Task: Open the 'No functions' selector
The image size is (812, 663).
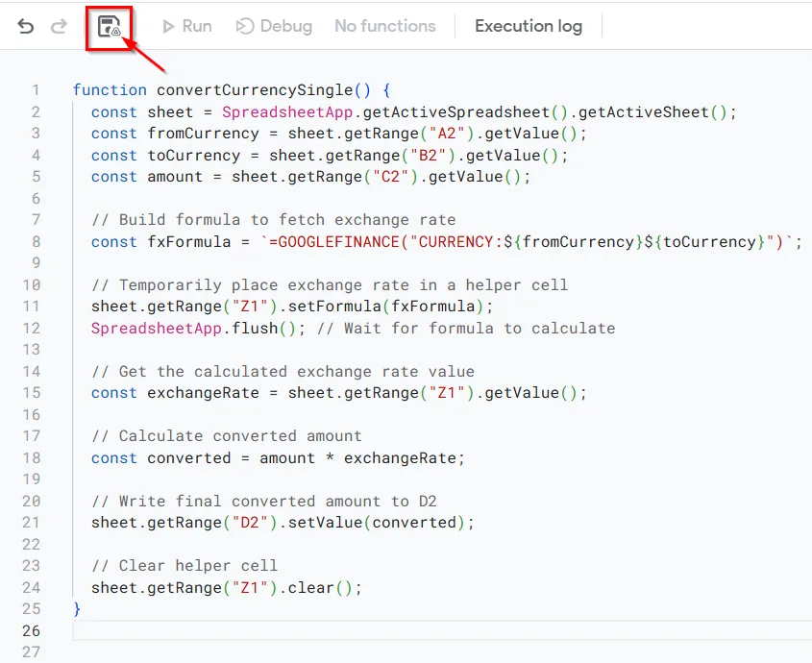Action: pos(384,26)
